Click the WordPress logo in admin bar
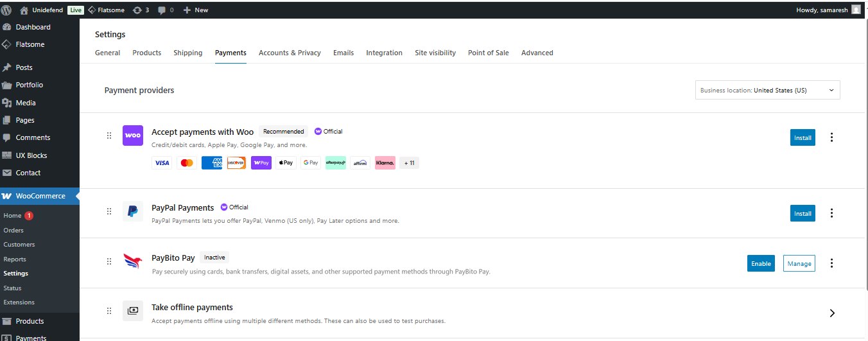The width and height of the screenshot is (868, 341). [x=6, y=10]
